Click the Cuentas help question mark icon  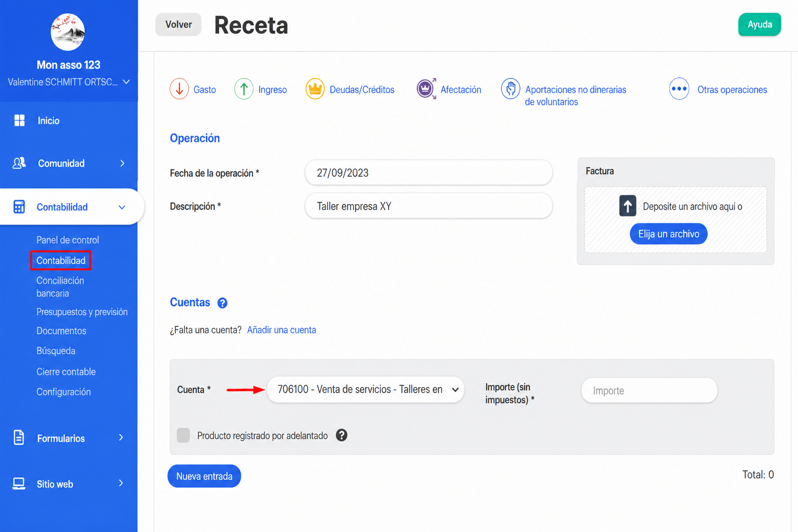(x=222, y=303)
